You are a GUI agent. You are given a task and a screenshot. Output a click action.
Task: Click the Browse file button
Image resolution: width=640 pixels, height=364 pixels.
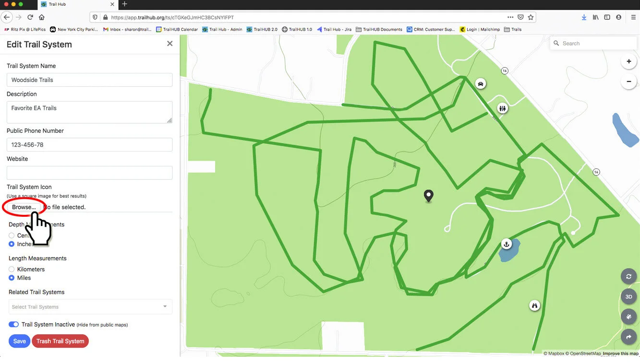[x=24, y=207]
